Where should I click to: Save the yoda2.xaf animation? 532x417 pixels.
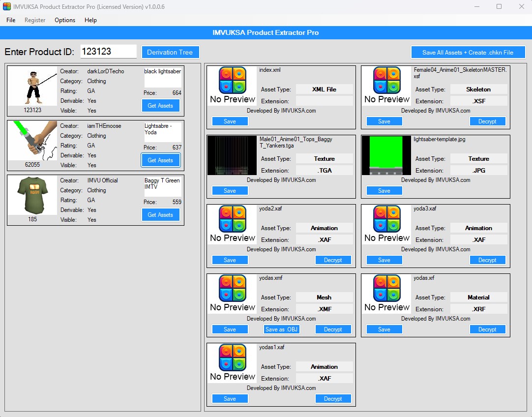pyautogui.click(x=230, y=260)
